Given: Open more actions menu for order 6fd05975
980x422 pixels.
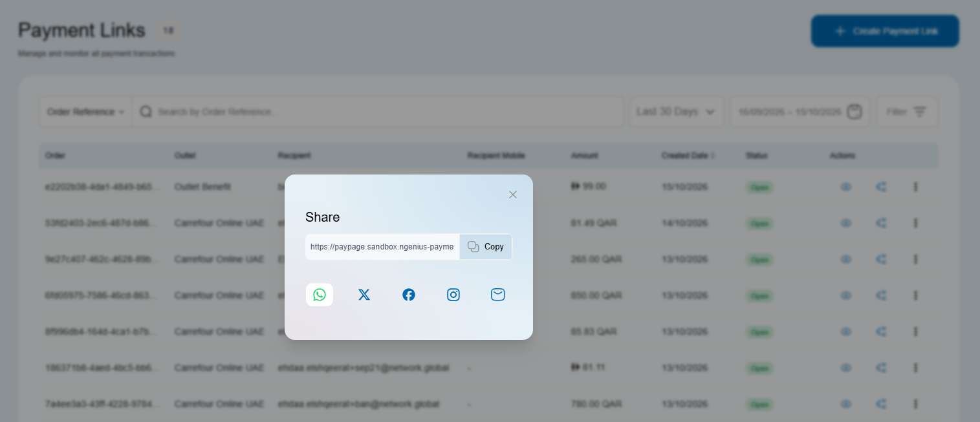Looking at the screenshot, I should click(915, 295).
